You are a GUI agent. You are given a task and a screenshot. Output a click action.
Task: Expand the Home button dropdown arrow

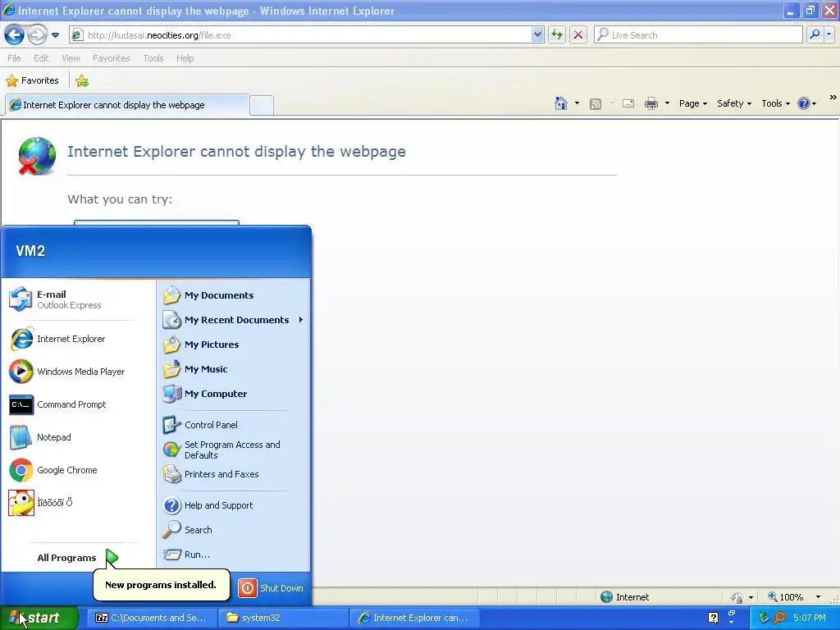point(577,103)
